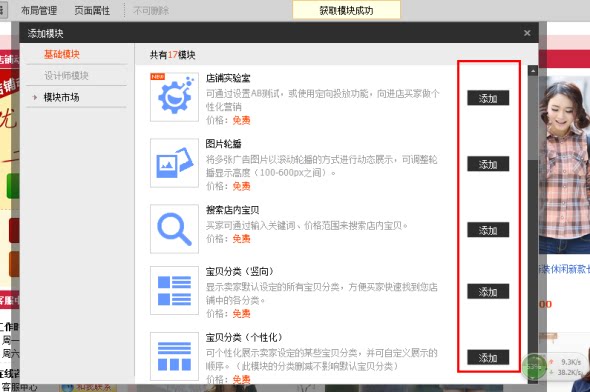The width and height of the screenshot is (590, 392).
Task: Click 免费 price under 店铺实验室
Action: (241, 120)
